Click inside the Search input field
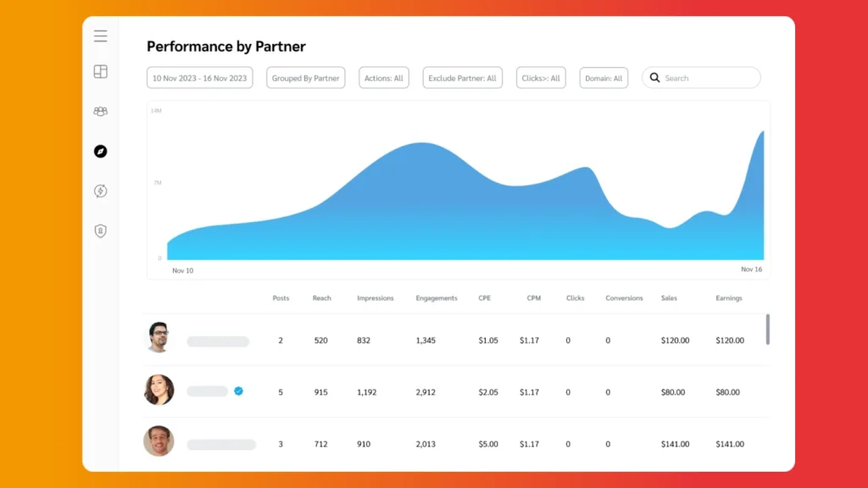Viewport: 868px width, 488px height. pos(708,78)
